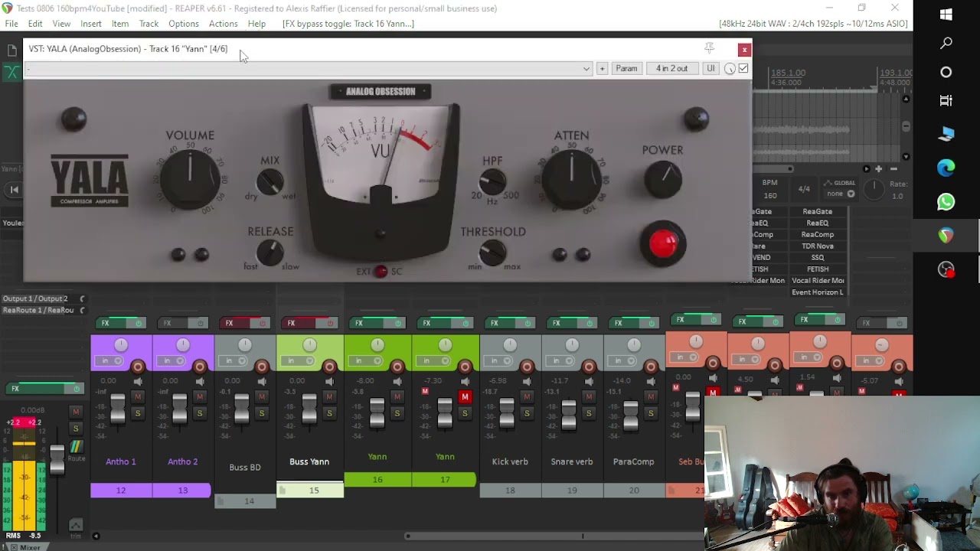Open input dropdown on Kick verb strip
The height and width of the screenshot is (551, 980).
pyautogui.click(x=497, y=360)
